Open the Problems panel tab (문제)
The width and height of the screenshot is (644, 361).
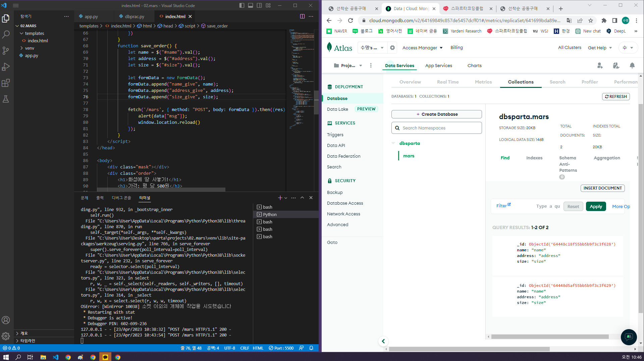85,198
